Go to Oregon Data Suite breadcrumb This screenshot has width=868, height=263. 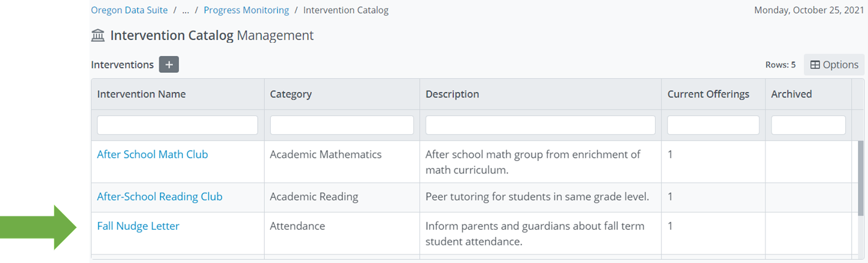tap(129, 10)
